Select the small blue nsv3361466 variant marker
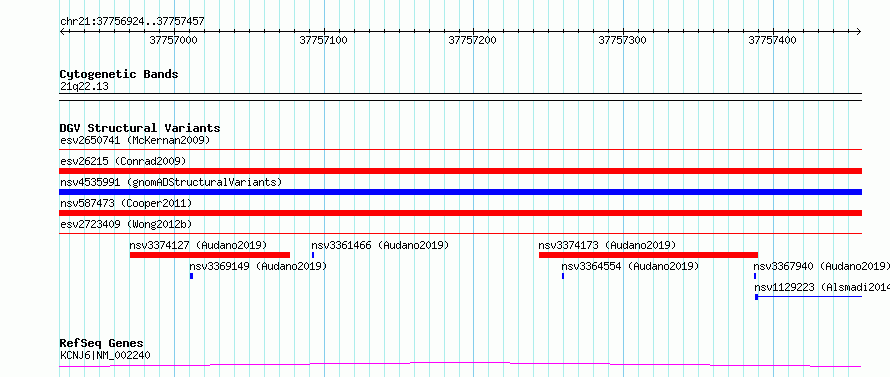 pyautogui.click(x=313, y=255)
